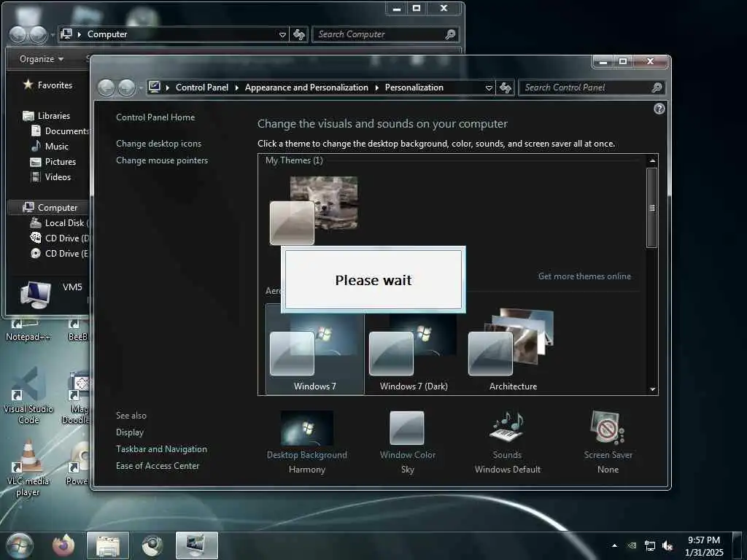Select the Windows 7 (Dark) theme
Viewport: 747px width, 560px height.
pos(414,350)
